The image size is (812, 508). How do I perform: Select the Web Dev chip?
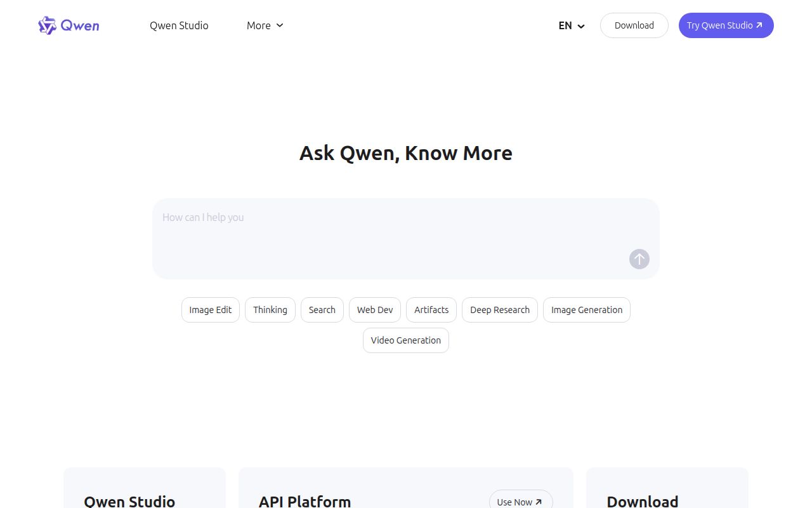point(375,310)
